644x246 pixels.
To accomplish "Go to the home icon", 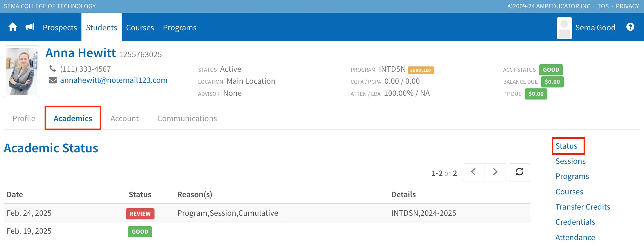I will pyautogui.click(x=13, y=27).
